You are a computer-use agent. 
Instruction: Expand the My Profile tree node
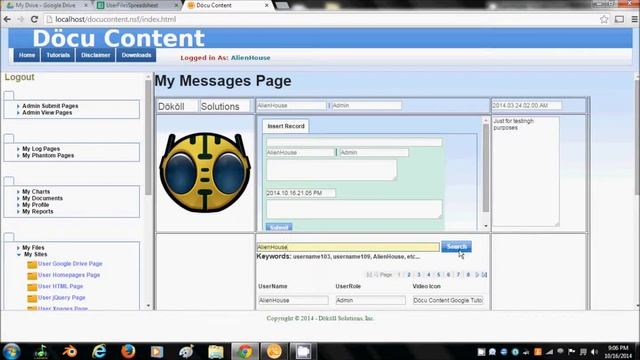18,205
